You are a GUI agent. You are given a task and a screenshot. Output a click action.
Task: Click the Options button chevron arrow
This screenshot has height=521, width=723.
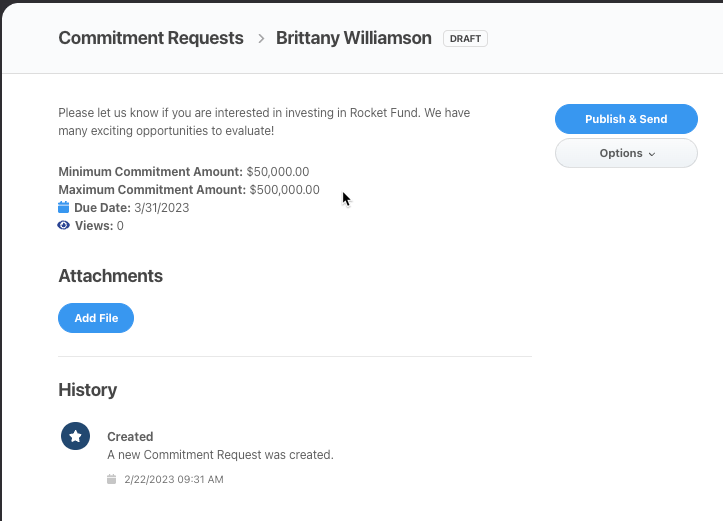[x=652, y=154]
